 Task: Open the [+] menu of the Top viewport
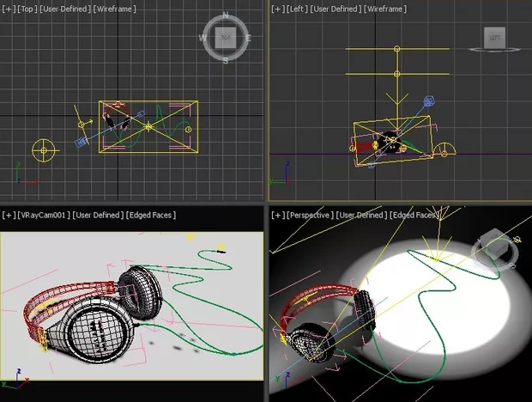tap(9, 9)
